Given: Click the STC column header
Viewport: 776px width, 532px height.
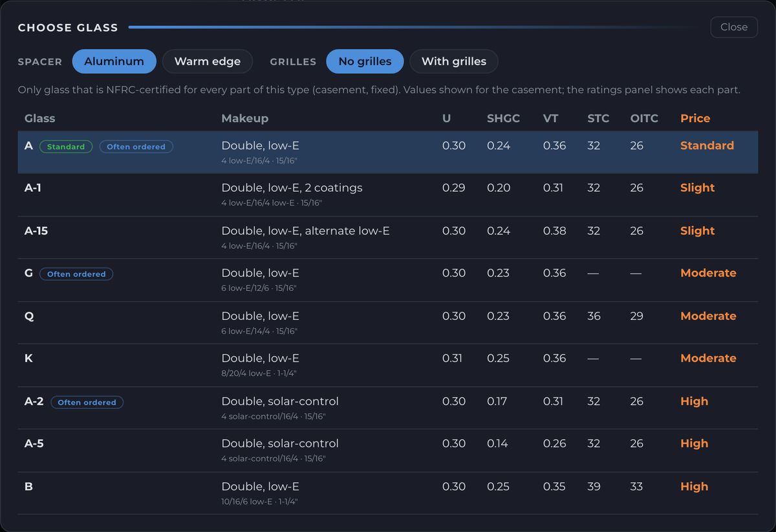Looking at the screenshot, I should pyautogui.click(x=598, y=118).
